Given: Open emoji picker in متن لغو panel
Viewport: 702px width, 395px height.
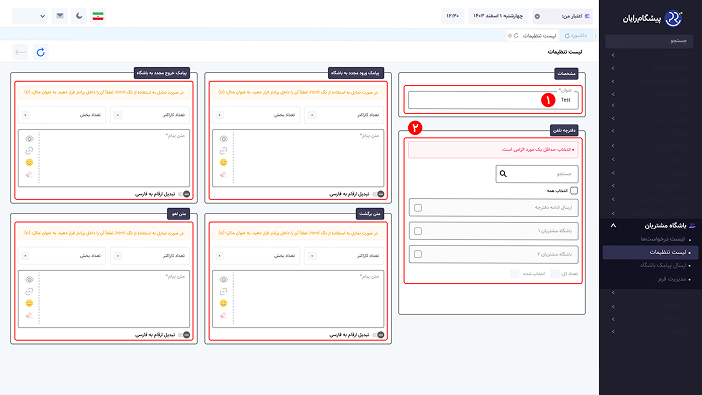Looking at the screenshot, I should (x=30, y=303).
